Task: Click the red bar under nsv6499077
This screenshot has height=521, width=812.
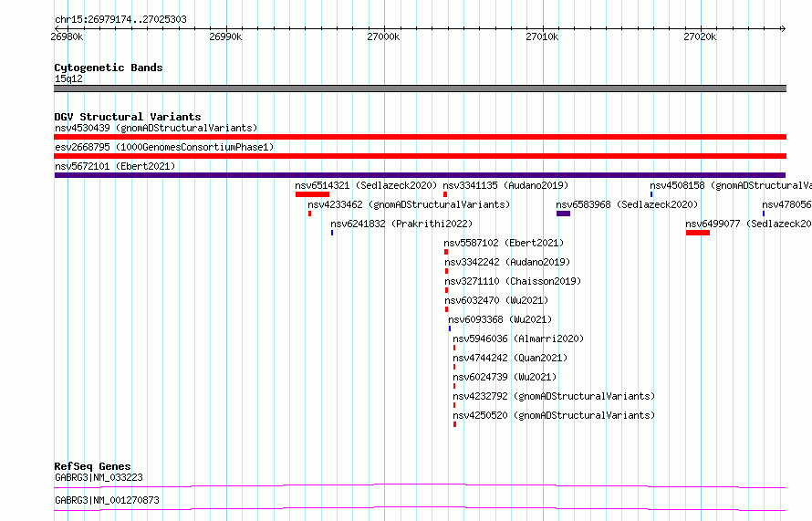Action: pos(698,233)
